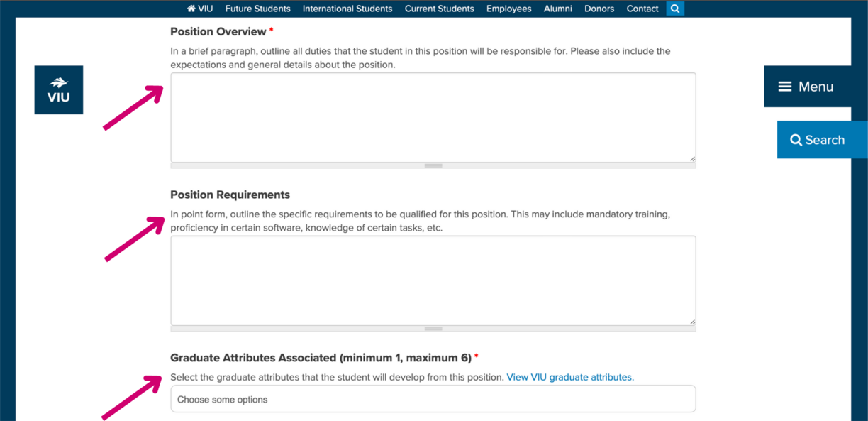Grab the Position Requirements textarea resize corner
868x421 pixels.
coord(692,322)
